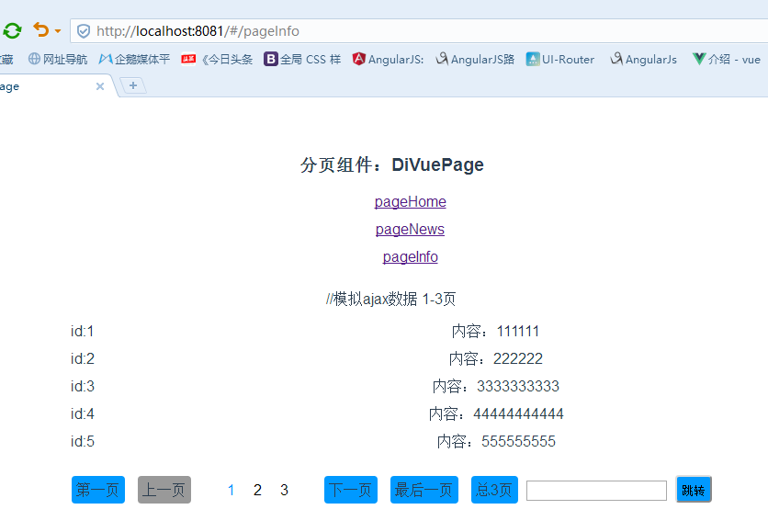
Task: Click the 第一页 first page button
Action: (x=98, y=490)
